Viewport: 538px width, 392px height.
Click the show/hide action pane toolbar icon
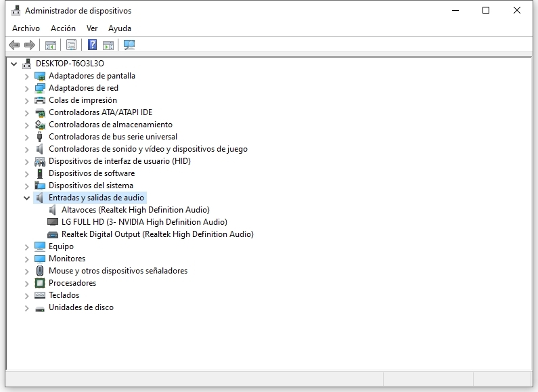tap(108, 45)
